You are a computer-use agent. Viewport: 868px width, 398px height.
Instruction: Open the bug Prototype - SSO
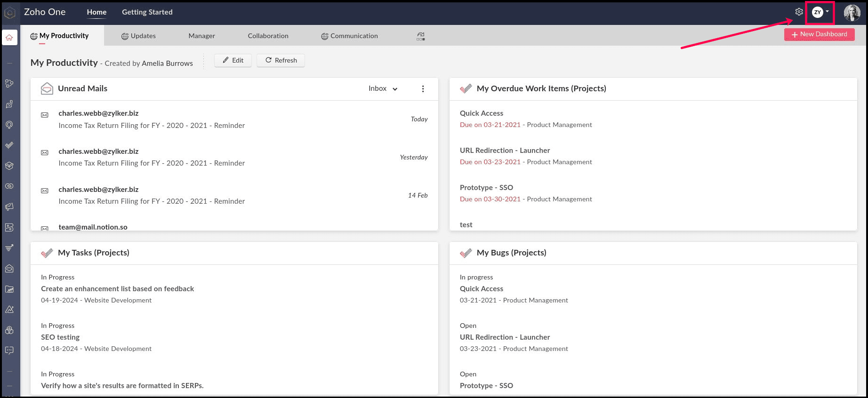pyautogui.click(x=487, y=386)
